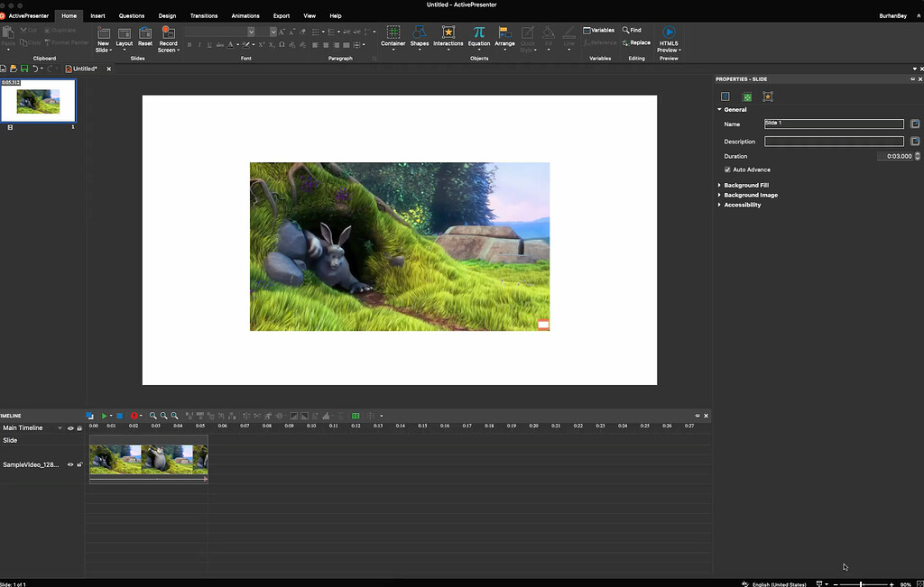Click the New Slide button

(x=104, y=40)
